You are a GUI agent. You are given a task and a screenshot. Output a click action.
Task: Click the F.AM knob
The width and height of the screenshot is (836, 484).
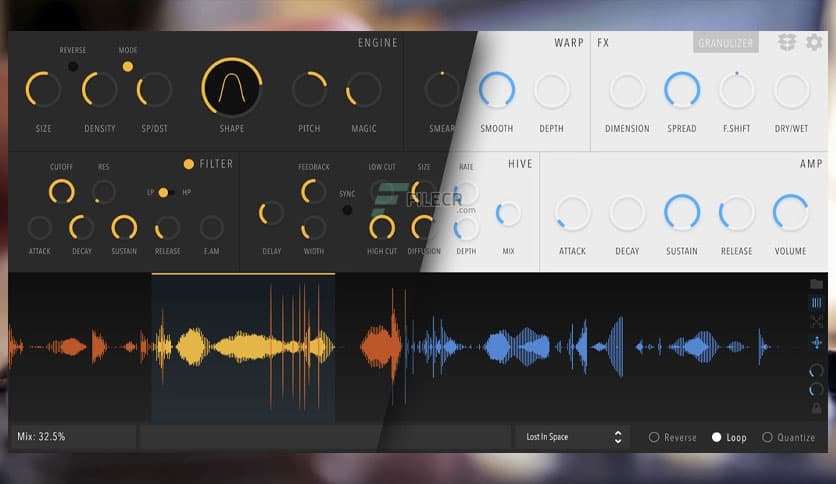tap(212, 228)
